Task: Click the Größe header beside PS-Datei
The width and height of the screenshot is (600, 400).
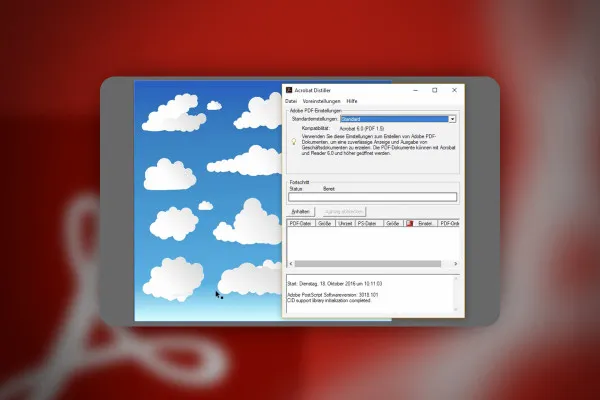Action: coord(393,223)
